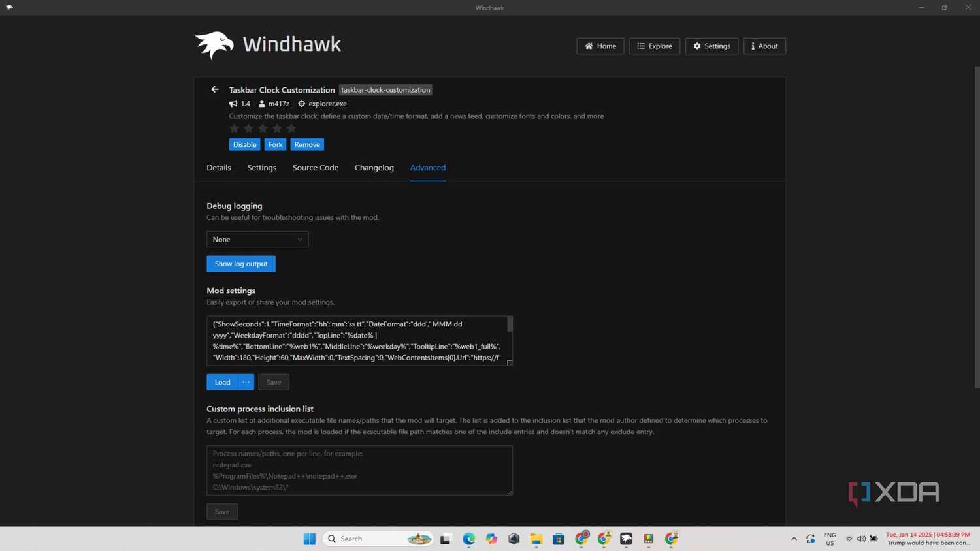The height and width of the screenshot is (551, 980).
Task: Open the Explore page
Action: point(654,46)
